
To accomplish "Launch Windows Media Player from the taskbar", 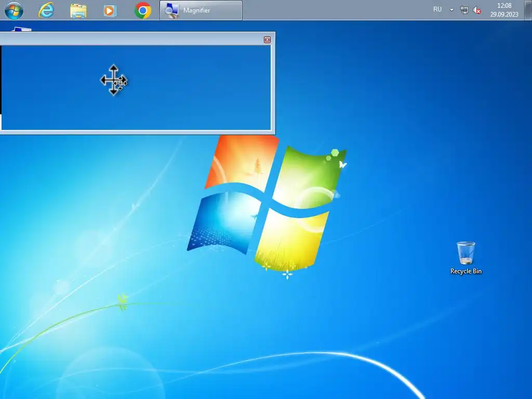I will pyautogui.click(x=110, y=10).
